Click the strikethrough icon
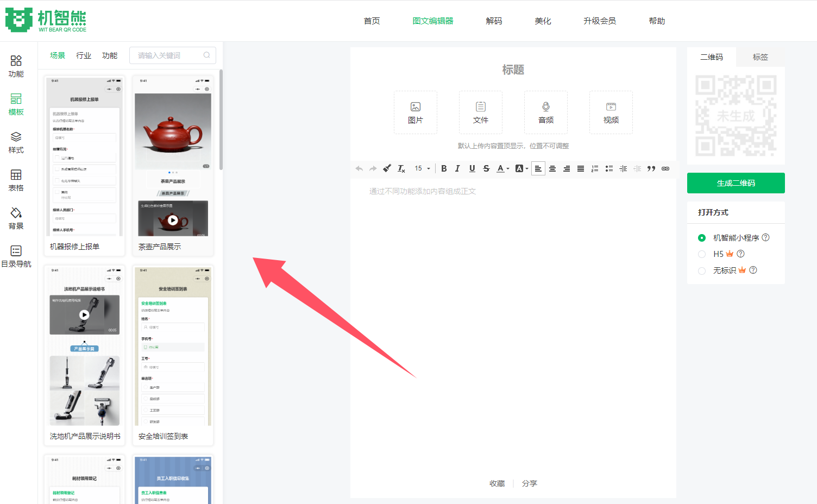This screenshot has height=504, width=817. click(486, 168)
